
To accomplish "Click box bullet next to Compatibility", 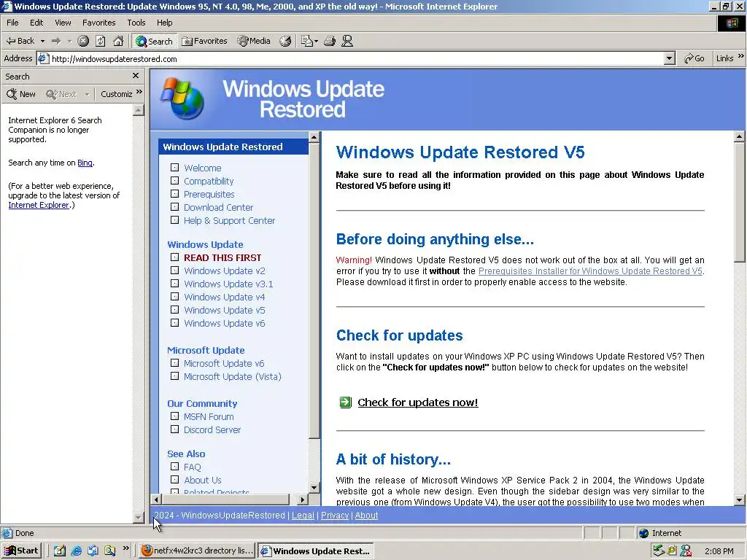I will (x=175, y=181).
